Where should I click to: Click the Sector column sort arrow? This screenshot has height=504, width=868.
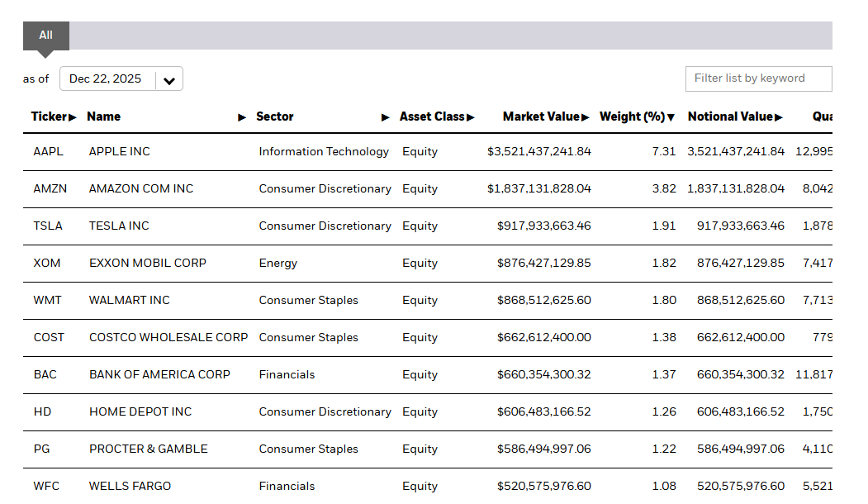coord(385,117)
